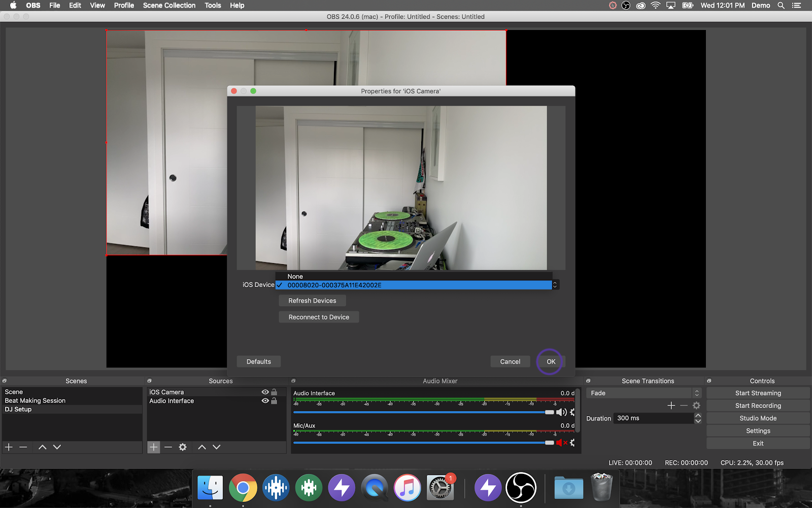812x508 pixels.
Task: Remove the selected scene with the minus icon
Action: click(x=23, y=447)
